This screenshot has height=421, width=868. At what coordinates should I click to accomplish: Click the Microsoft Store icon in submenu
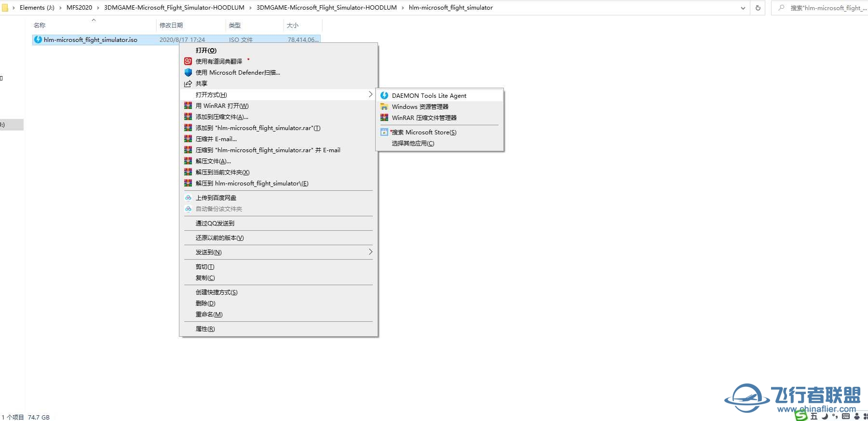point(384,132)
